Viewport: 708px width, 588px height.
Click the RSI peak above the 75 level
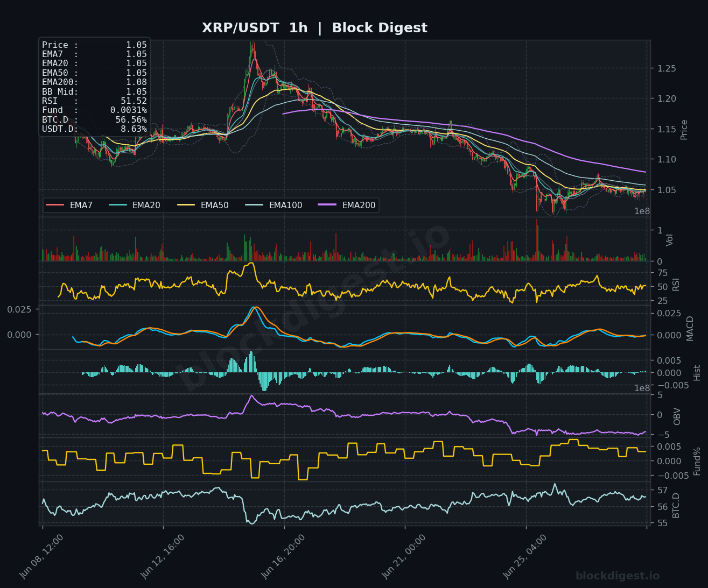(x=251, y=264)
